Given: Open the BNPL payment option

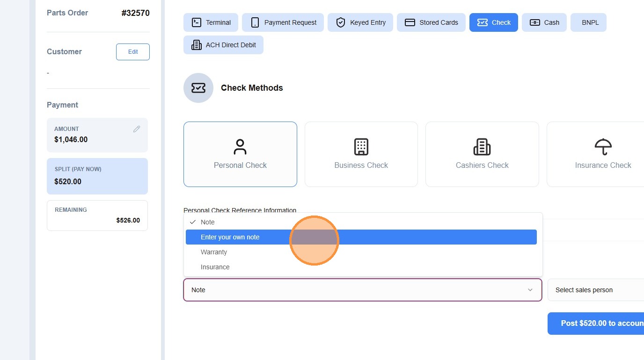Looking at the screenshot, I should (588, 22).
